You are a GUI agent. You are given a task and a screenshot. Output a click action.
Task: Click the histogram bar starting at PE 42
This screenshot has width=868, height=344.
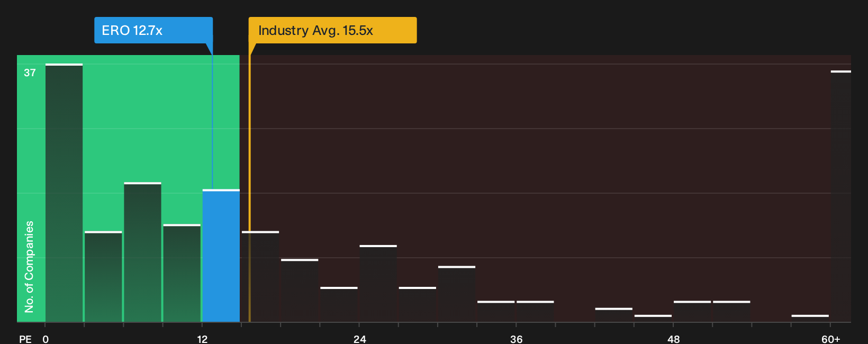pos(613,315)
